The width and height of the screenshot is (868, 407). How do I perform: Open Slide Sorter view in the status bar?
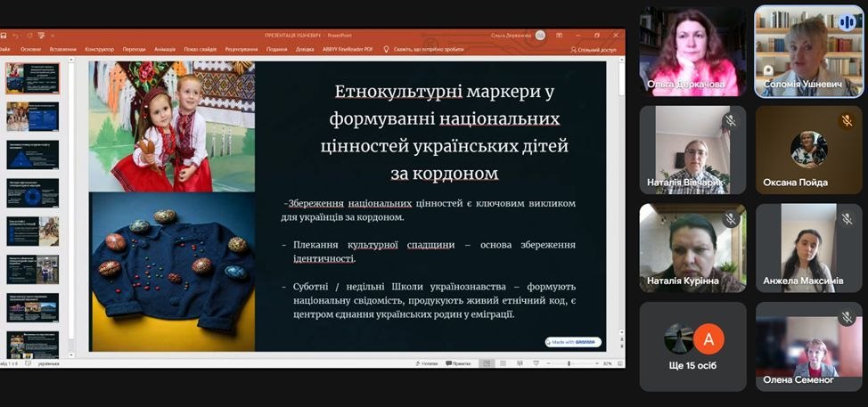[x=502, y=363]
